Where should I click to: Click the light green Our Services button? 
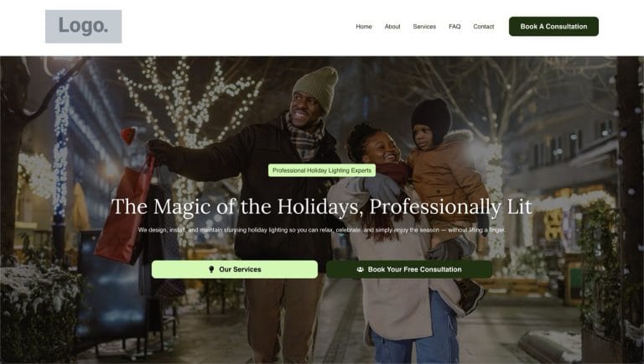235,269
